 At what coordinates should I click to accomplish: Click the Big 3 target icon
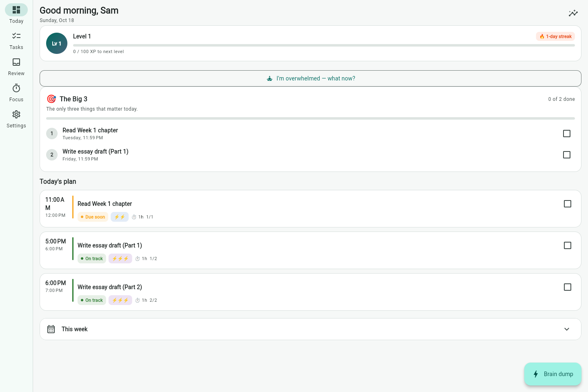coord(51,99)
